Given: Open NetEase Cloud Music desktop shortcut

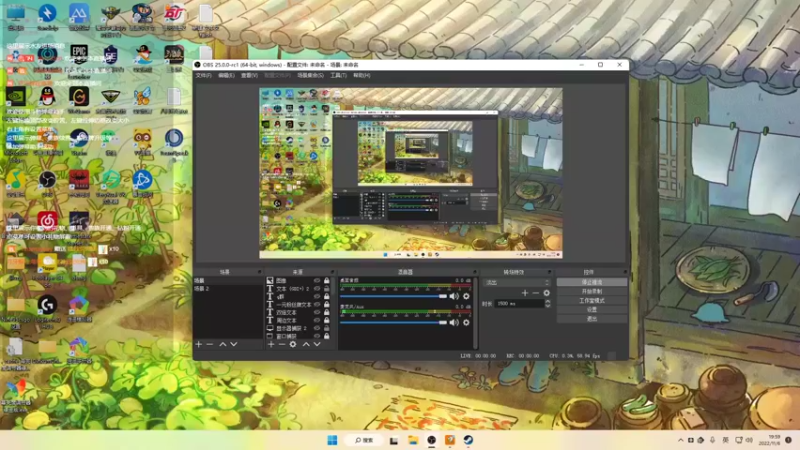Looking at the screenshot, I should pos(47,223).
